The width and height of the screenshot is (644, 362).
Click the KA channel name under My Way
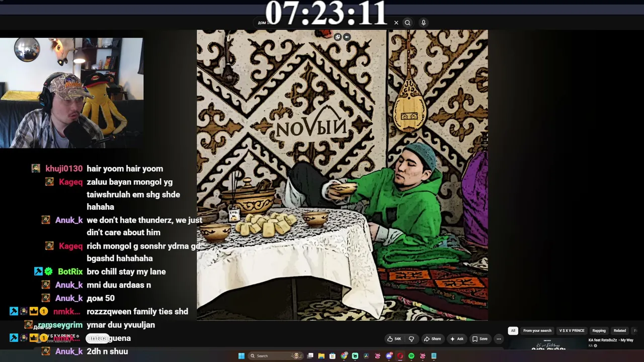pyautogui.click(x=591, y=346)
